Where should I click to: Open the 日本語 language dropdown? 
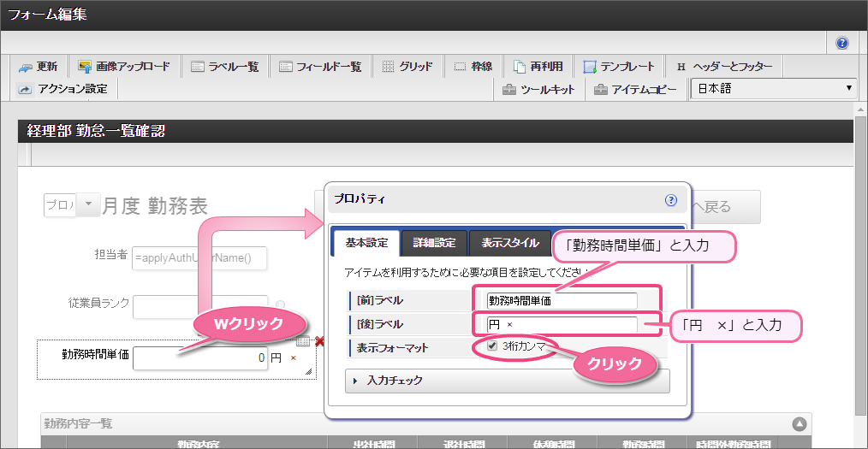click(774, 88)
